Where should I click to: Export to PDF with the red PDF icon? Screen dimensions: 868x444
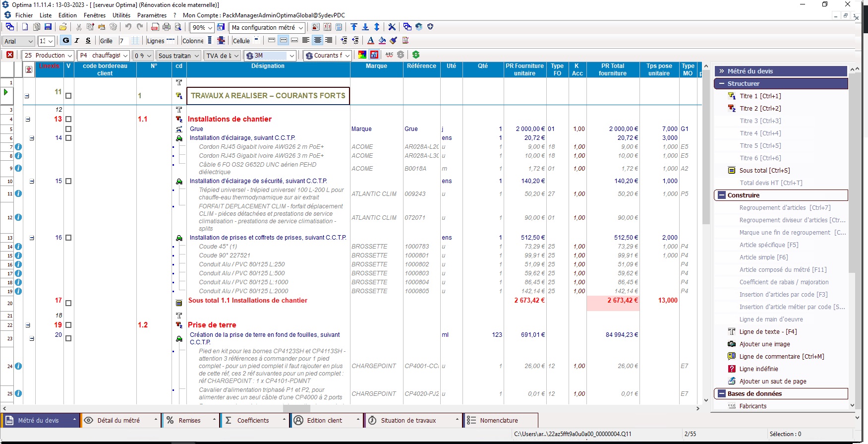tap(155, 27)
